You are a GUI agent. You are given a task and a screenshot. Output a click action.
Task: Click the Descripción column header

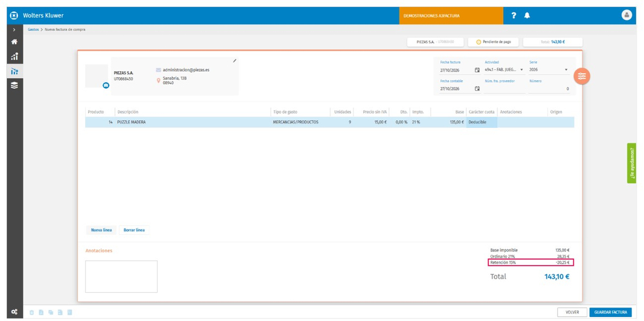coord(128,112)
